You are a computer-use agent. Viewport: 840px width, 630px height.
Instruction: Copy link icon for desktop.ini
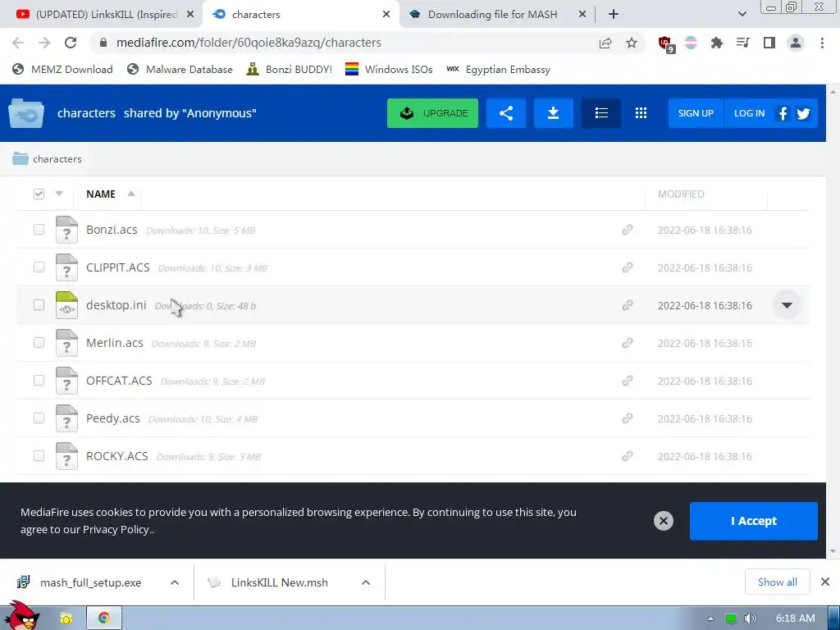[x=628, y=305]
